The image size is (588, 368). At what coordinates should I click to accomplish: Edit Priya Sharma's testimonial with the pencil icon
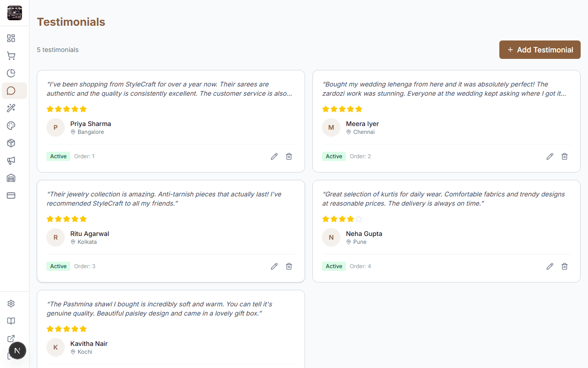click(274, 156)
